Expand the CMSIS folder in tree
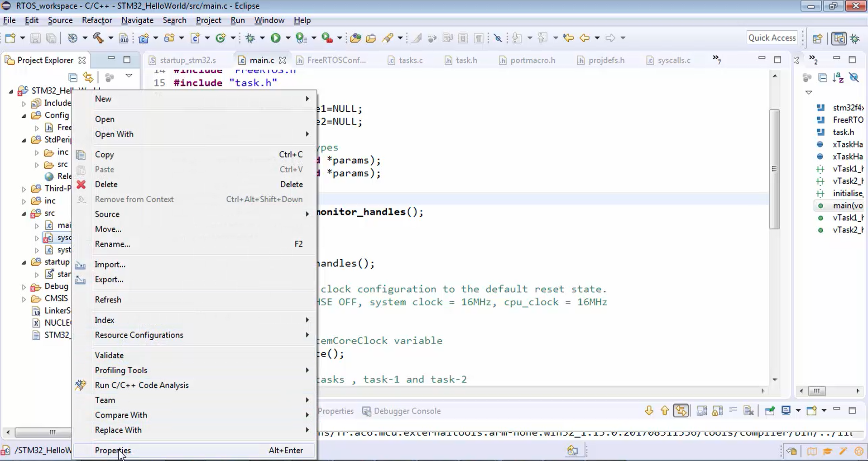The image size is (868, 461). pos(24,299)
